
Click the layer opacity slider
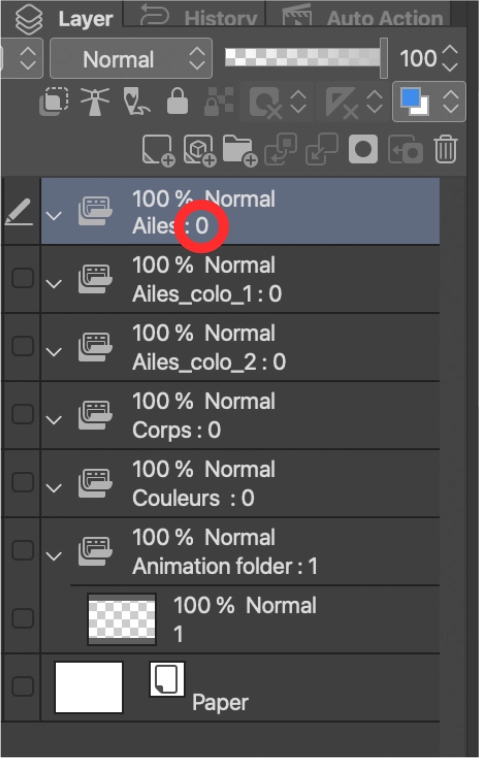306,58
